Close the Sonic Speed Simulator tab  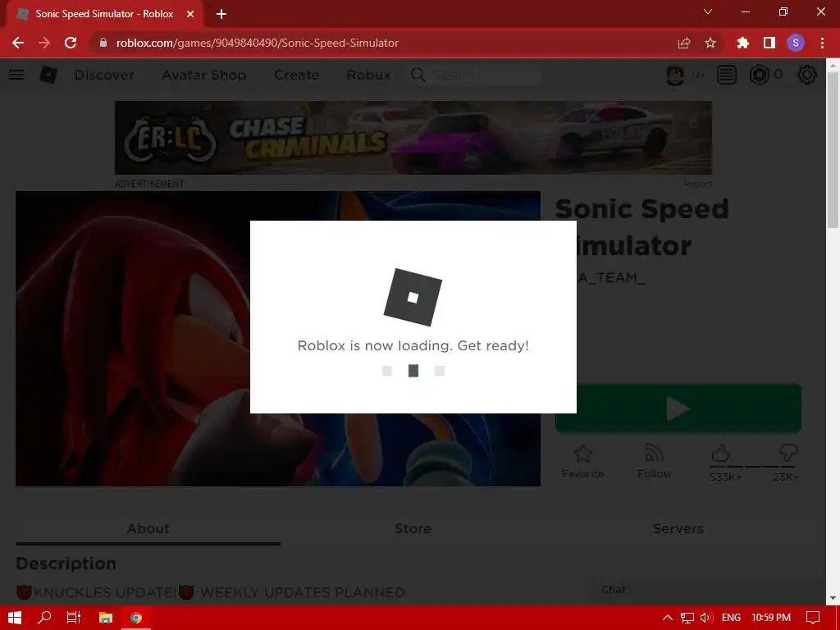pyautogui.click(x=190, y=14)
